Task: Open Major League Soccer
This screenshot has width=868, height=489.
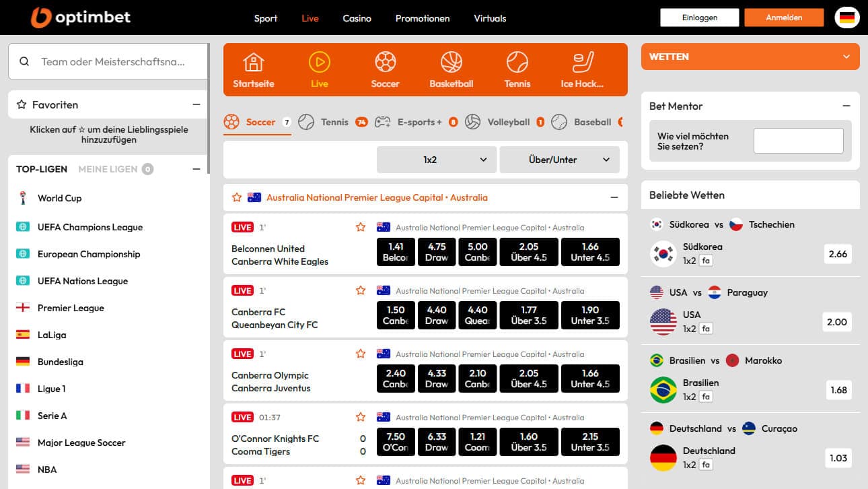Action: [x=81, y=443]
